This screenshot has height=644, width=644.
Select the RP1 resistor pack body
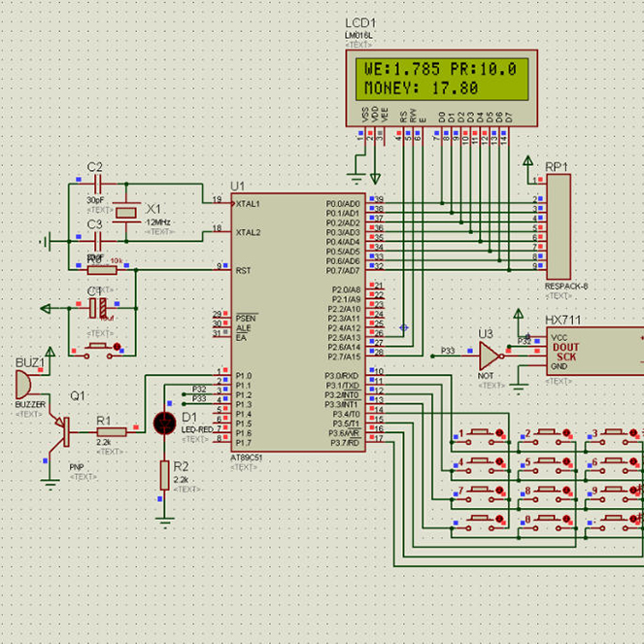coord(559,226)
